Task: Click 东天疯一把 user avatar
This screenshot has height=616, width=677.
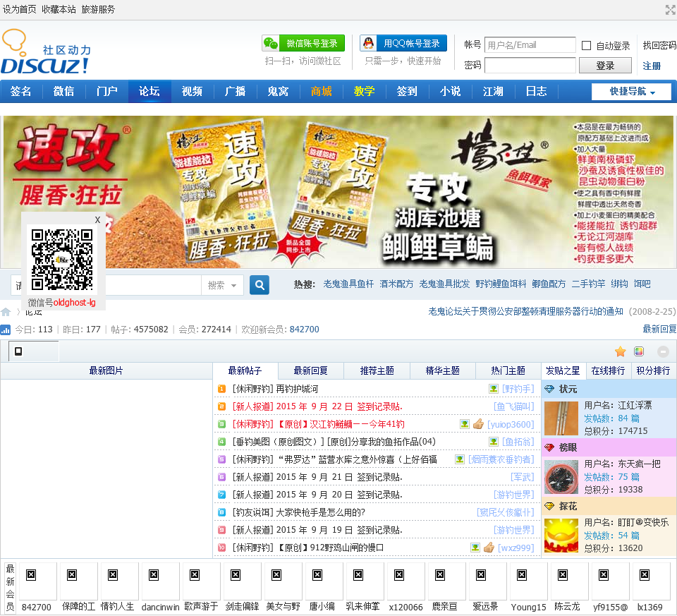Action: [561, 477]
